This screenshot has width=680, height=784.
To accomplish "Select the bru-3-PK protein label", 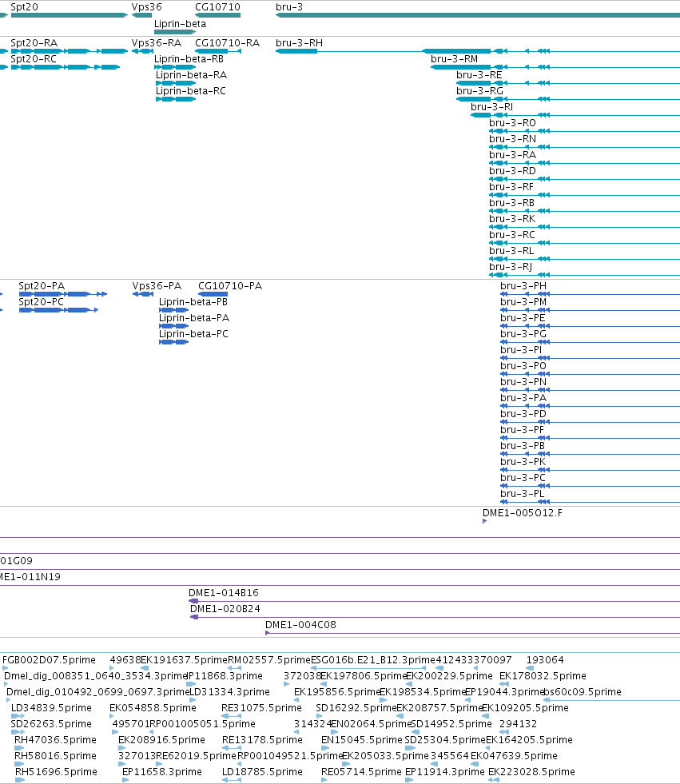I will coord(523,462).
